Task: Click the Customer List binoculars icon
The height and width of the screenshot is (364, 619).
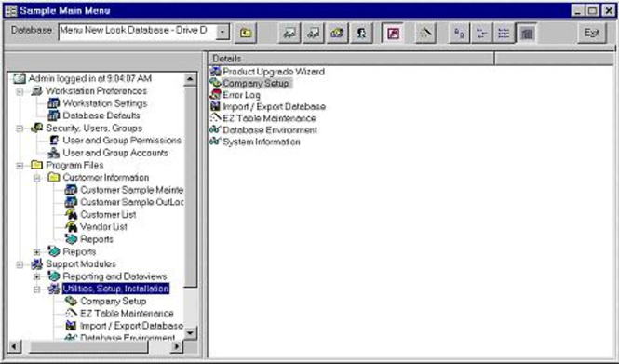Action: [x=71, y=214]
